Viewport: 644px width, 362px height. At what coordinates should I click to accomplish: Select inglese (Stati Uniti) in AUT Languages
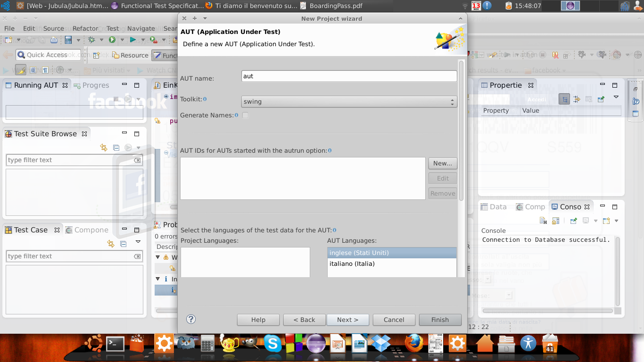pos(392,253)
